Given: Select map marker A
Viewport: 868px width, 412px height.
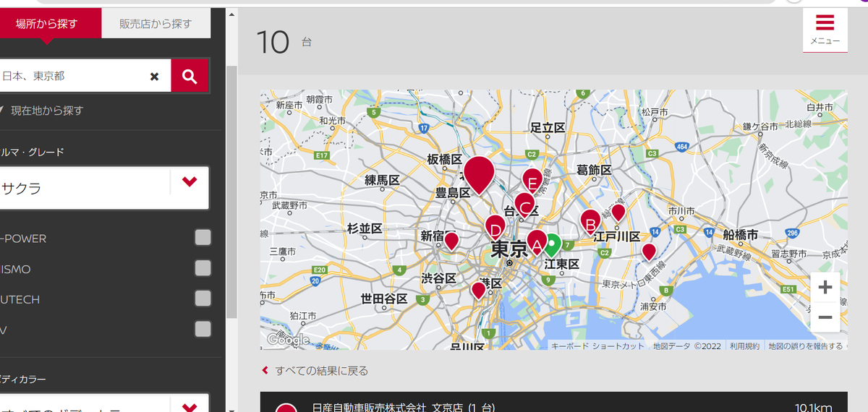Looking at the screenshot, I should [537, 243].
